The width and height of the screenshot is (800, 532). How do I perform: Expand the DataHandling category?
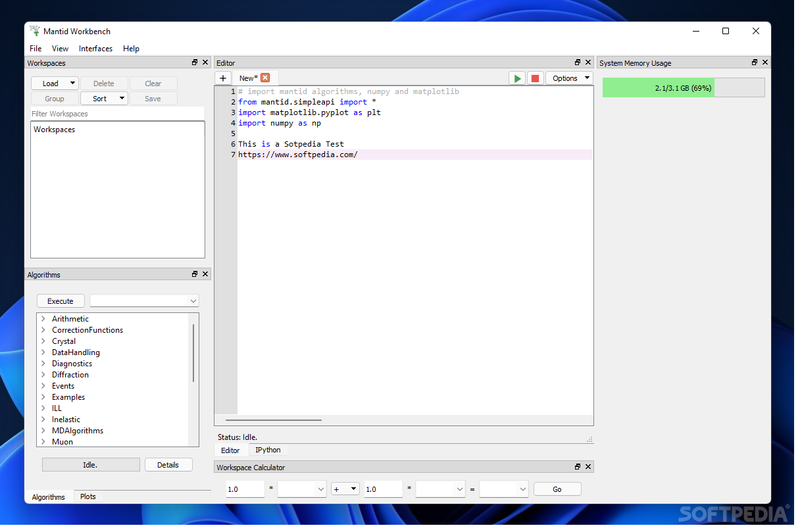43,352
